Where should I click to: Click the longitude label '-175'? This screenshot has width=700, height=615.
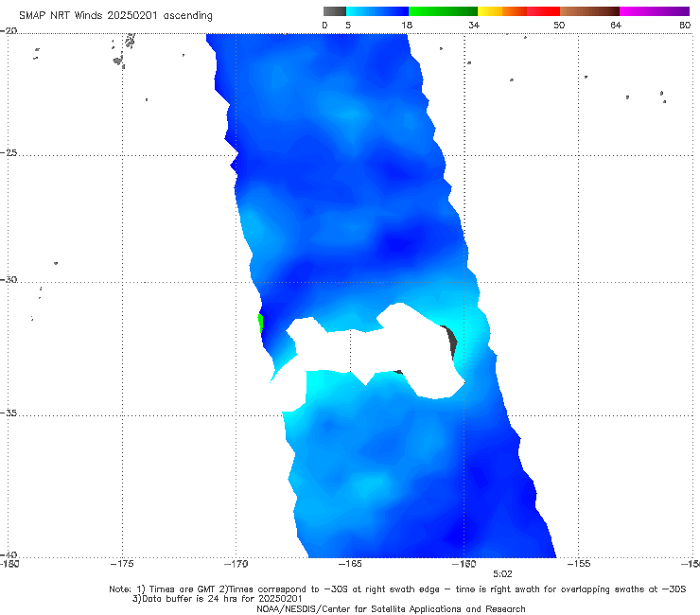click(x=122, y=564)
